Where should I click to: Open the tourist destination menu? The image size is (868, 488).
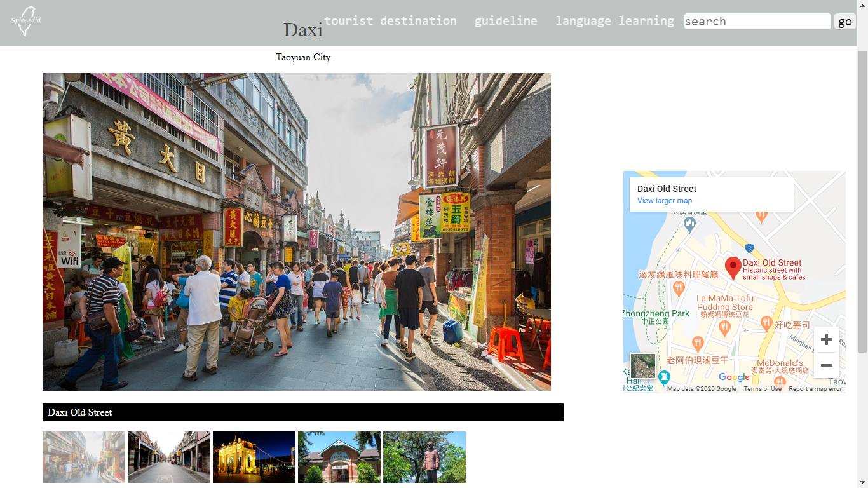(390, 21)
